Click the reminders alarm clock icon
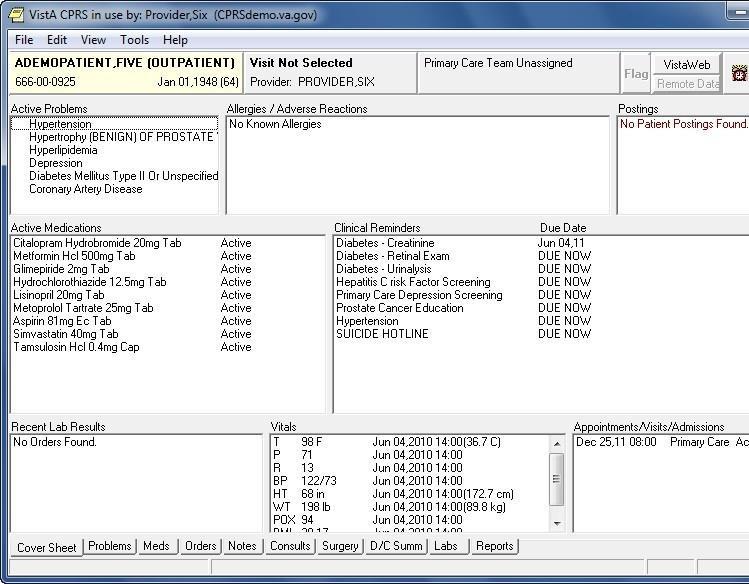 (739, 73)
